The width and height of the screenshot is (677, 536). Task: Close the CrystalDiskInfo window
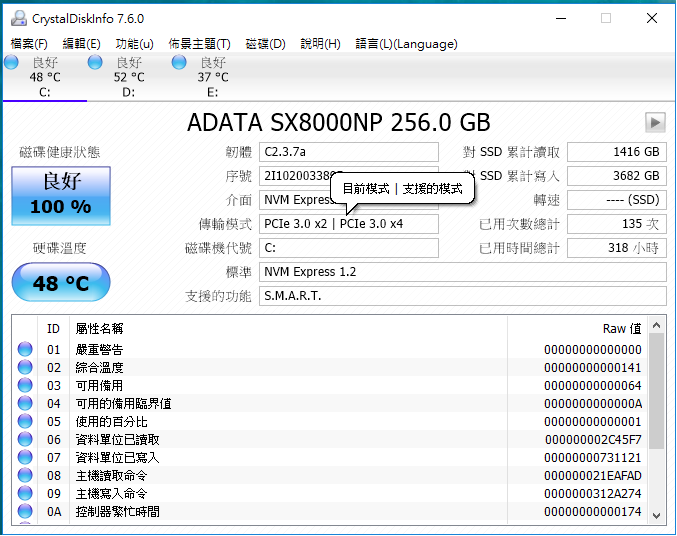tap(652, 18)
